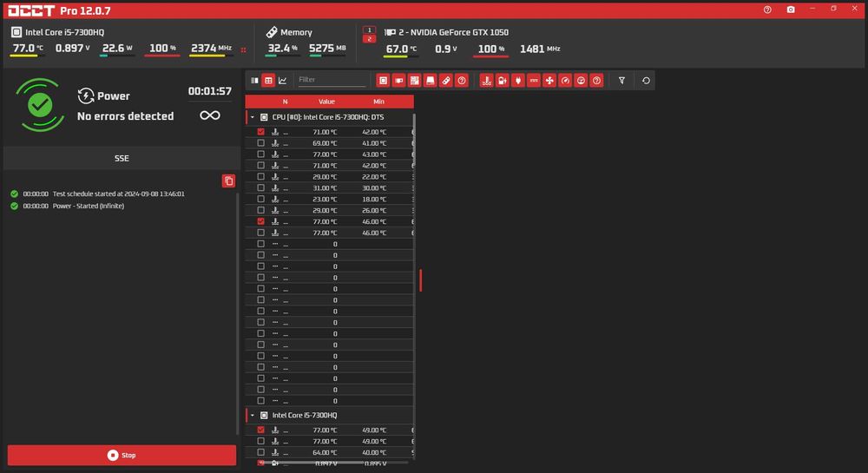
Task: Toggle the CPU sensor filter icon
Action: click(383, 81)
